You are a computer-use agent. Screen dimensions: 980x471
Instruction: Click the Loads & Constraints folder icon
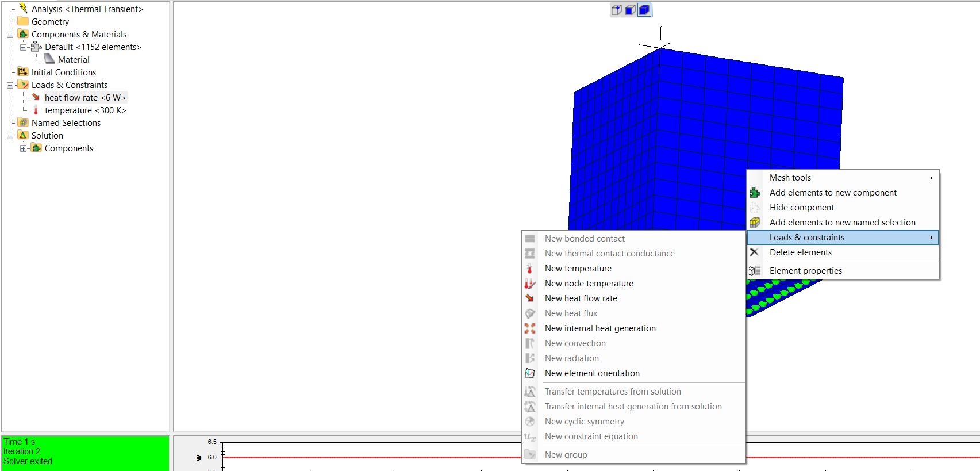click(x=23, y=85)
